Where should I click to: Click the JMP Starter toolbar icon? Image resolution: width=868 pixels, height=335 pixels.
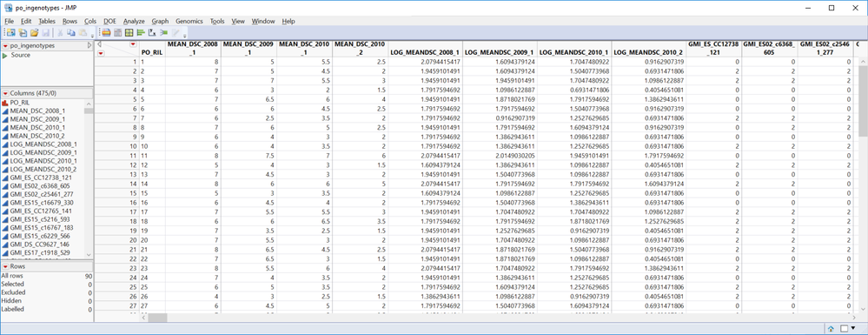[x=106, y=33]
